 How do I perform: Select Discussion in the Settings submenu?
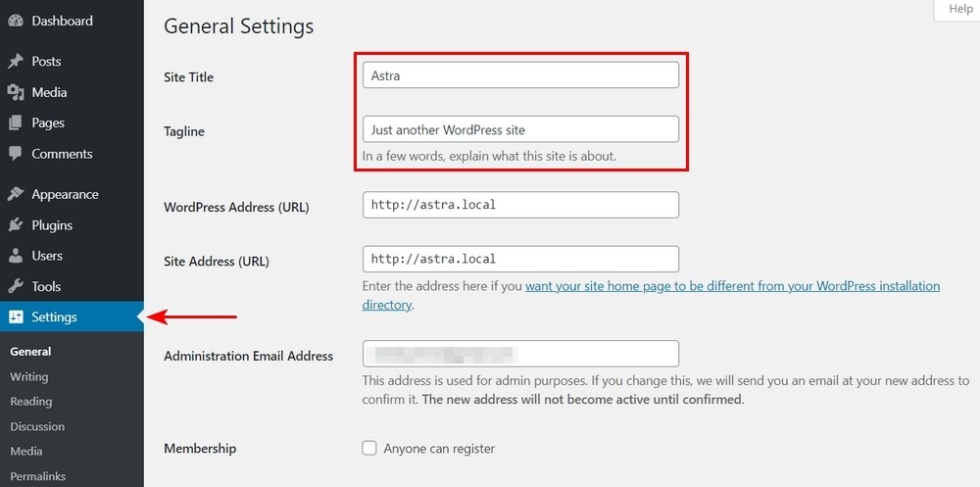[x=36, y=426]
